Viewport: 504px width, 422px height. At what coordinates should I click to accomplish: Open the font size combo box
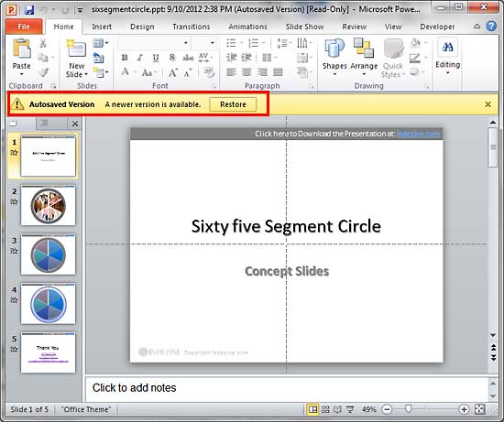click(203, 43)
